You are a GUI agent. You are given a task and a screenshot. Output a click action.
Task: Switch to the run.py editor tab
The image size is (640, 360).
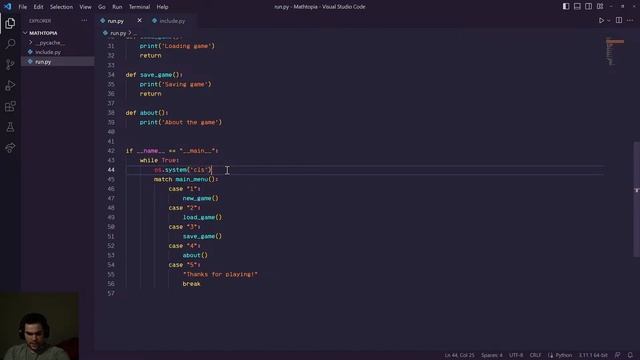[116, 21]
